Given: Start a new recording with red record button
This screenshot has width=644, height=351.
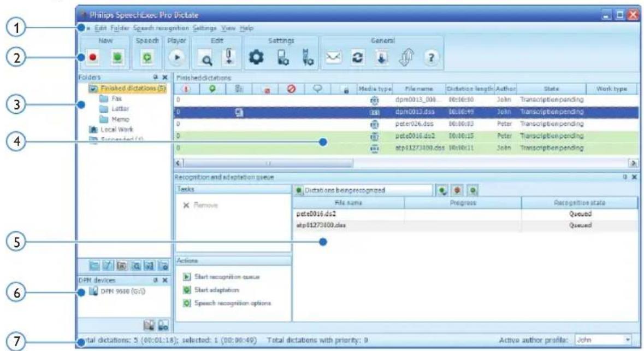Looking at the screenshot, I should click(93, 57).
